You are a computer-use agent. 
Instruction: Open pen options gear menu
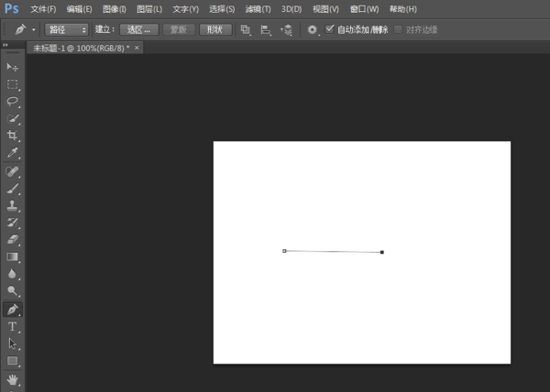coord(313,30)
